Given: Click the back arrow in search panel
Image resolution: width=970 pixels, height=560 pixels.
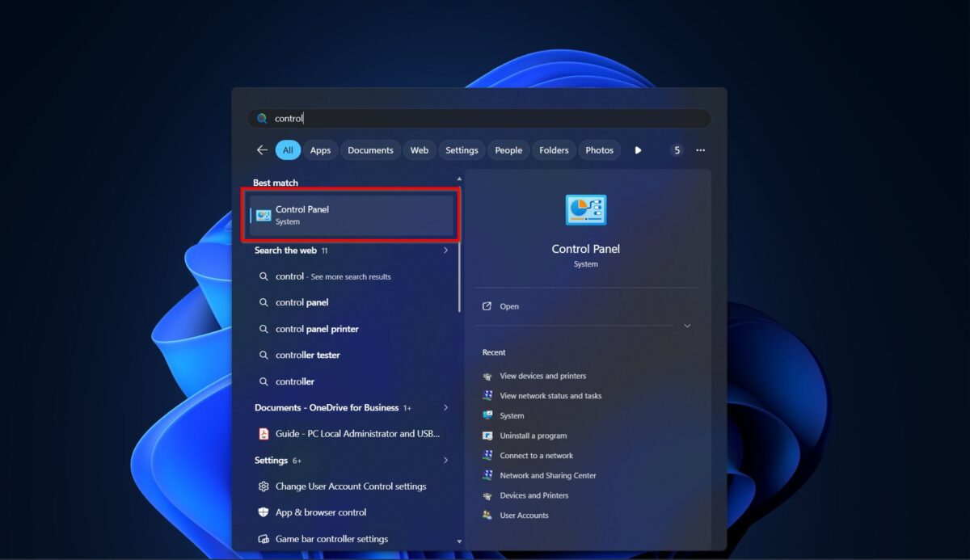Looking at the screenshot, I should [x=262, y=150].
